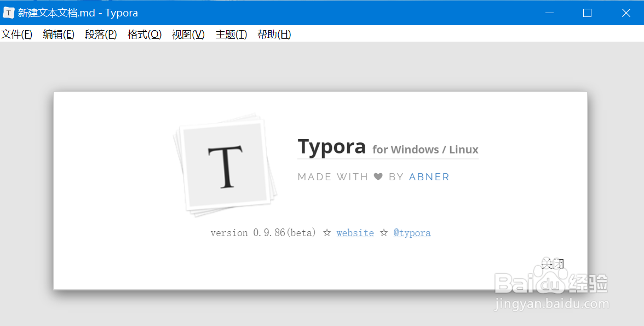Click the Typora heading text
The image size is (644, 326).
point(331,147)
